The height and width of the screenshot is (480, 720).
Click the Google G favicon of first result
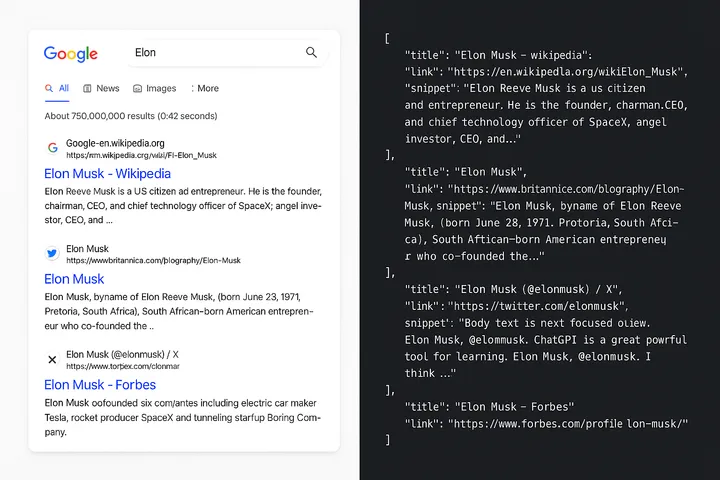53,147
